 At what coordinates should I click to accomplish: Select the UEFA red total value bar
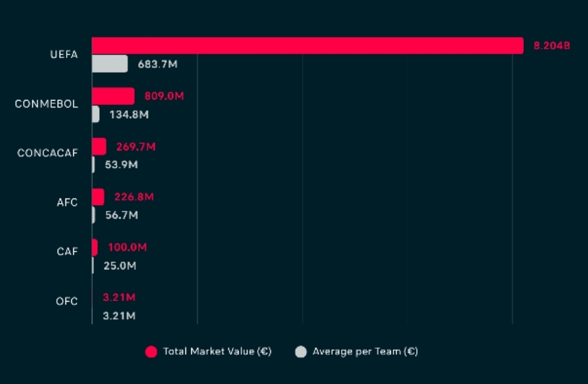click(307, 45)
